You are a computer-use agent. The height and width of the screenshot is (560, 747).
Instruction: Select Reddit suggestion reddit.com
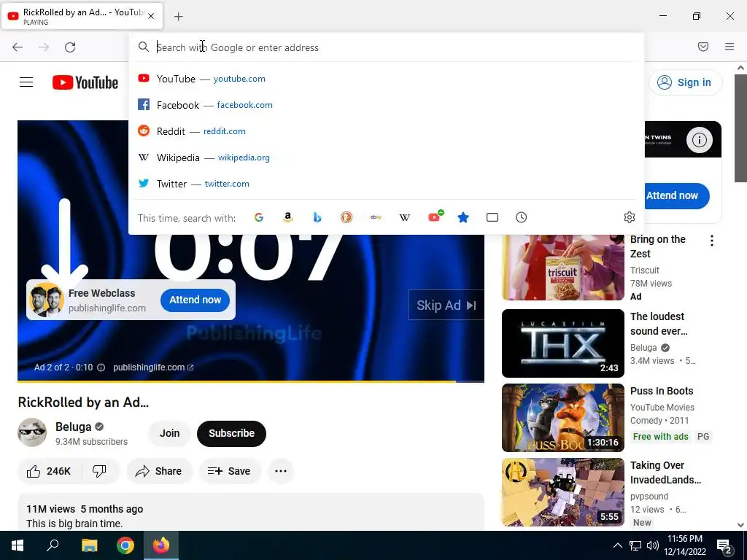coord(387,131)
